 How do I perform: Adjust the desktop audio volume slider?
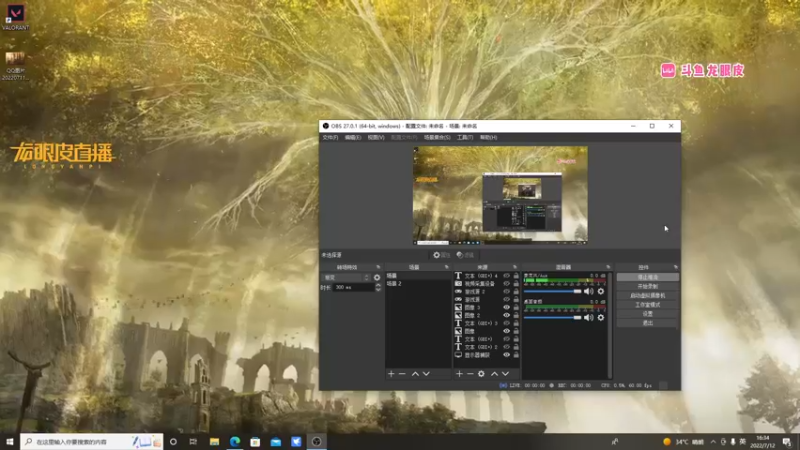[x=553, y=317]
